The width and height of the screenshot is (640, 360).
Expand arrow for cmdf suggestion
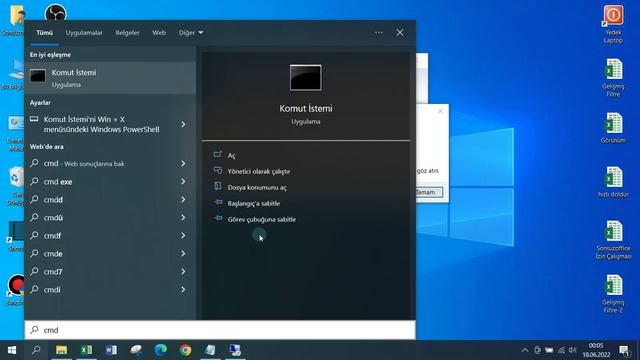point(183,235)
